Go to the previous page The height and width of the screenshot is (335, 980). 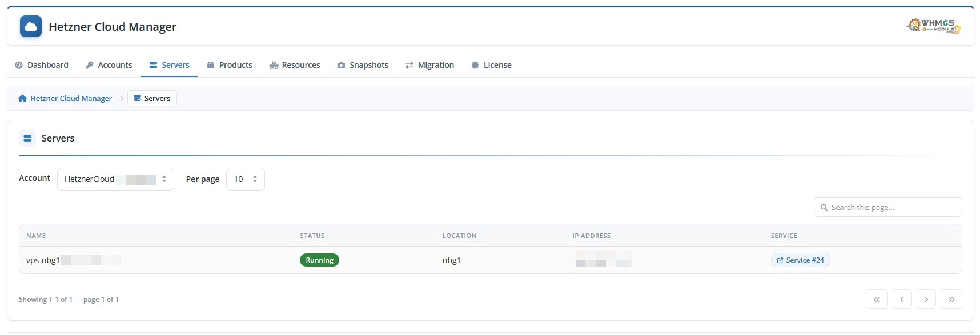tap(902, 299)
